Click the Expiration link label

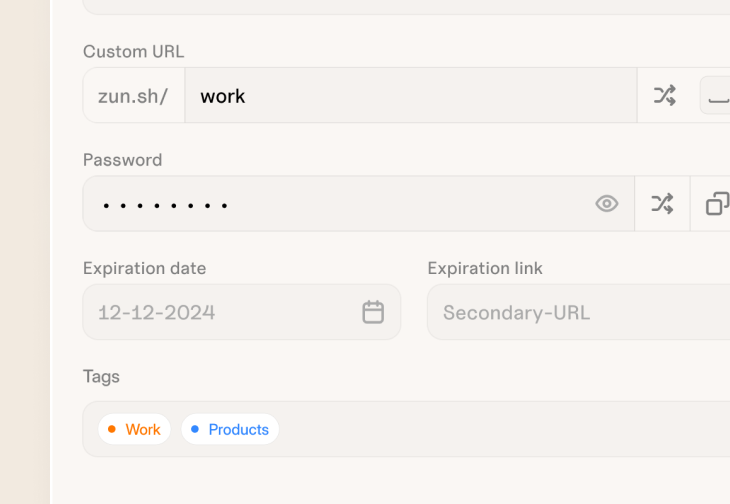[x=485, y=268]
